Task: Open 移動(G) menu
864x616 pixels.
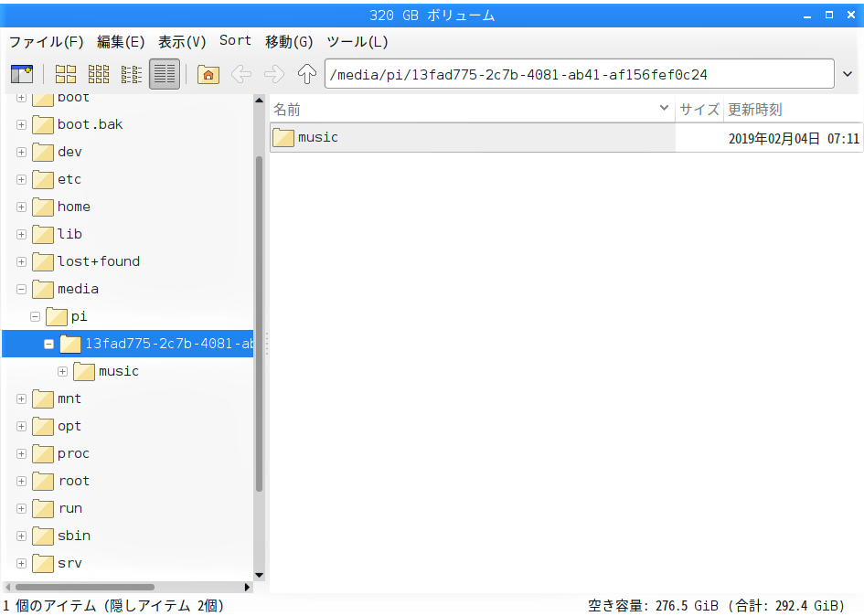Action: click(x=289, y=41)
